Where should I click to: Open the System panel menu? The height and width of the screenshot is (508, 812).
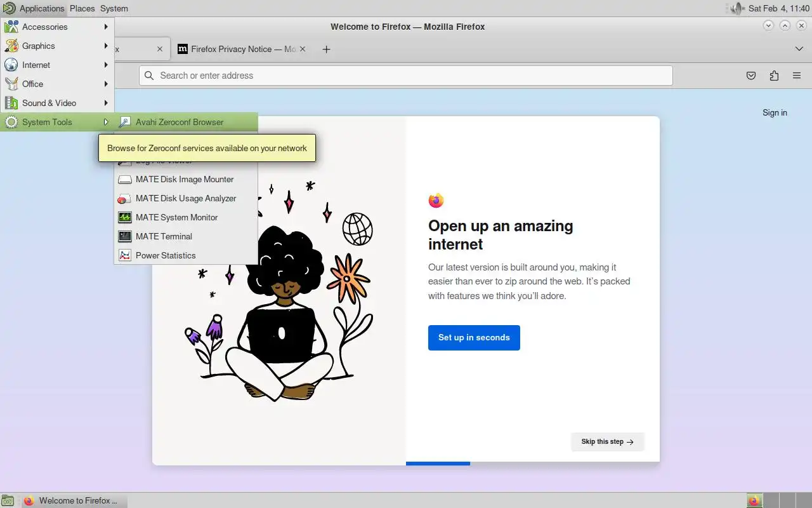(x=114, y=8)
